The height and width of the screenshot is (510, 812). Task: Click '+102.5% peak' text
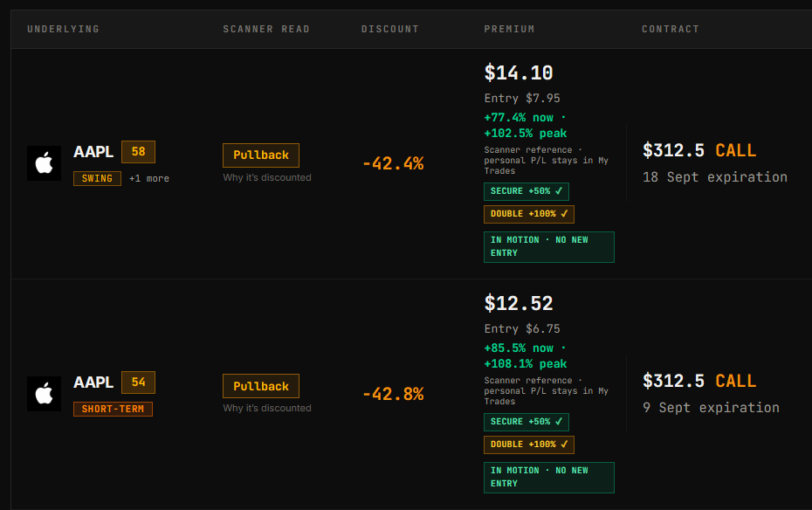pyautogui.click(x=526, y=134)
